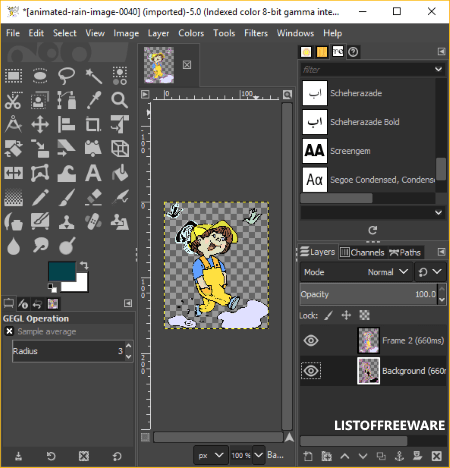Switch to the Channels tab
450x468 pixels.
pyautogui.click(x=362, y=252)
